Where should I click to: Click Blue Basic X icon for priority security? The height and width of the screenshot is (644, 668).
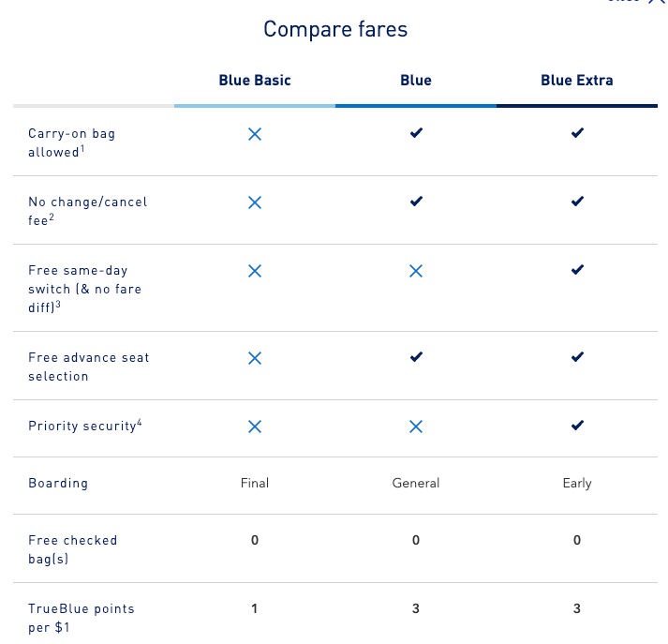(255, 427)
